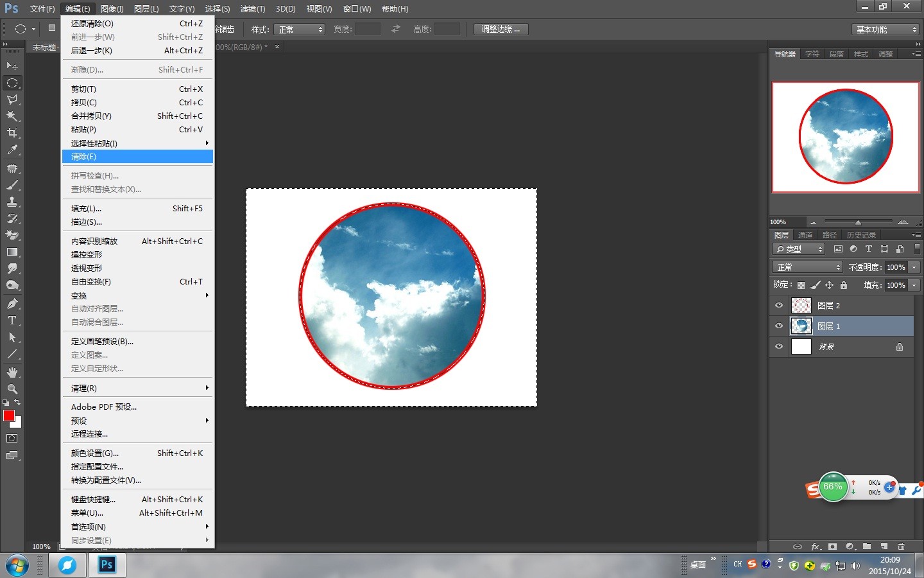Switch to the 历史记录 panel tab
924x578 pixels.
coord(861,235)
